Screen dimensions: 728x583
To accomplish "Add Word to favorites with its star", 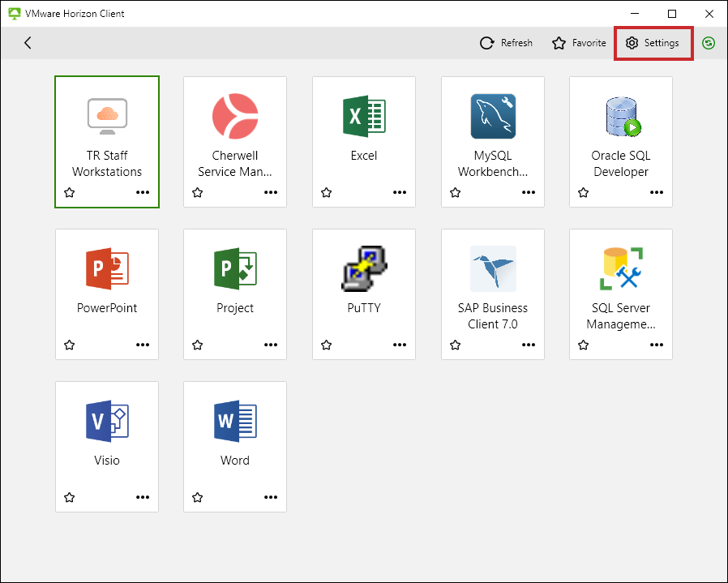I will tap(198, 498).
